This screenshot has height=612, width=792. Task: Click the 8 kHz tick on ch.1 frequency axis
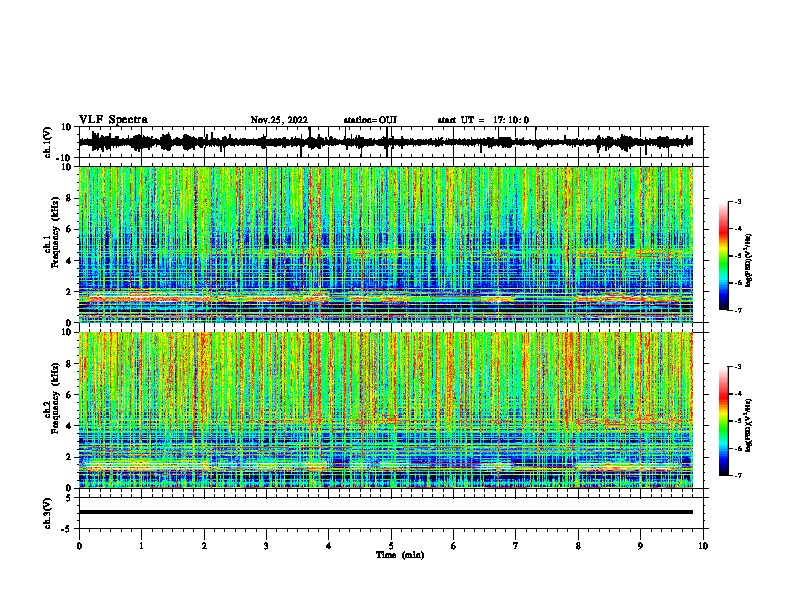coord(70,198)
